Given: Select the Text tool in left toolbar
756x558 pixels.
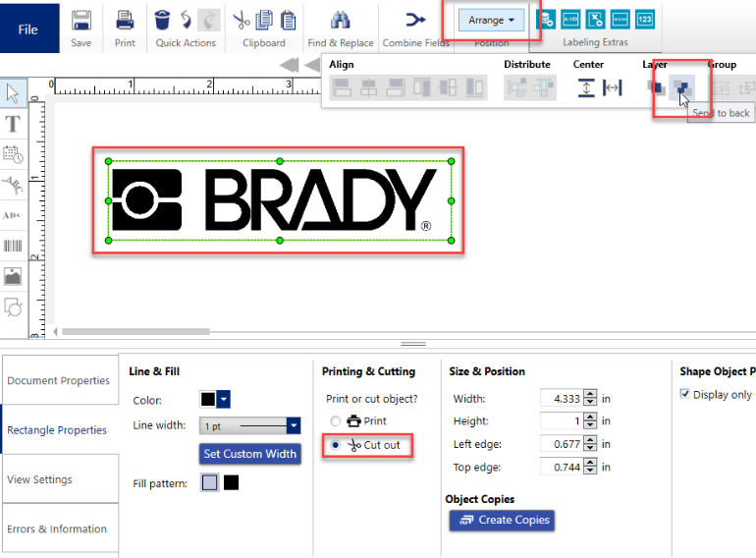Looking at the screenshot, I should pyautogui.click(x=14, y=124).
